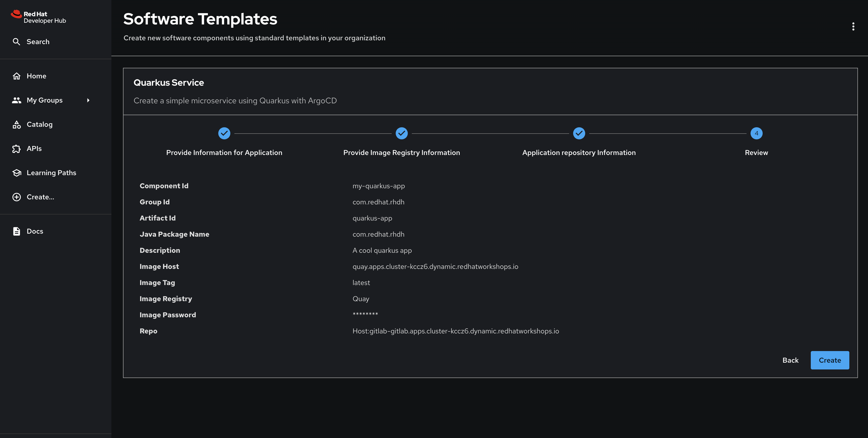Go to Home in sidebar

point(36,76)
